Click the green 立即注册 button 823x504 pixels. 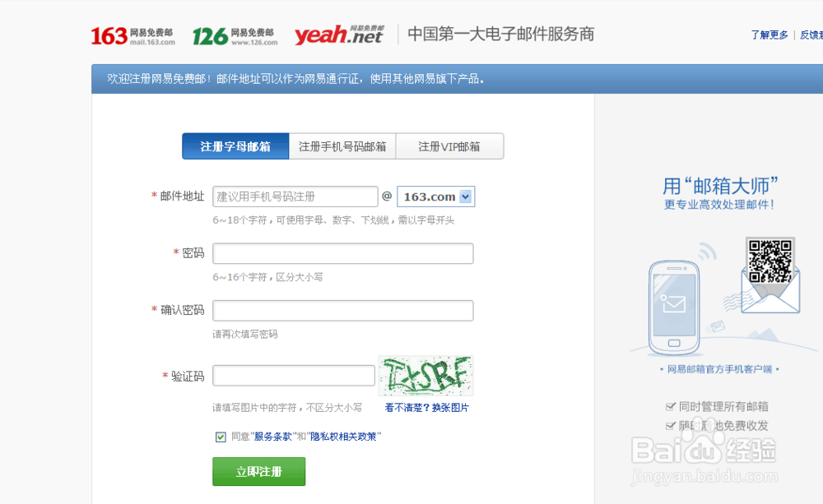pos(258,471)
